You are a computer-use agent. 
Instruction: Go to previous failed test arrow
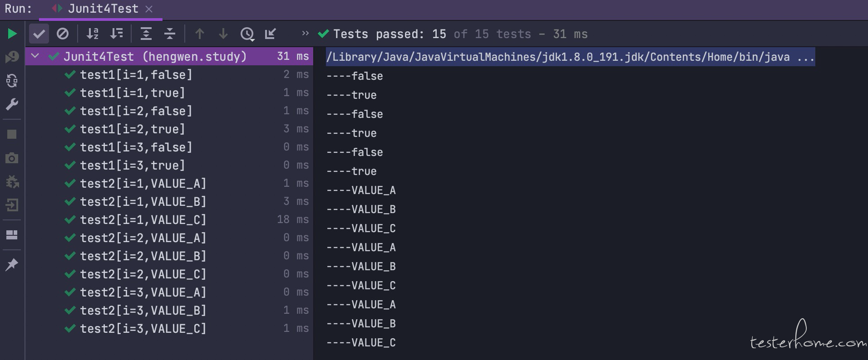pyautogui.click(x=199, y=34)
